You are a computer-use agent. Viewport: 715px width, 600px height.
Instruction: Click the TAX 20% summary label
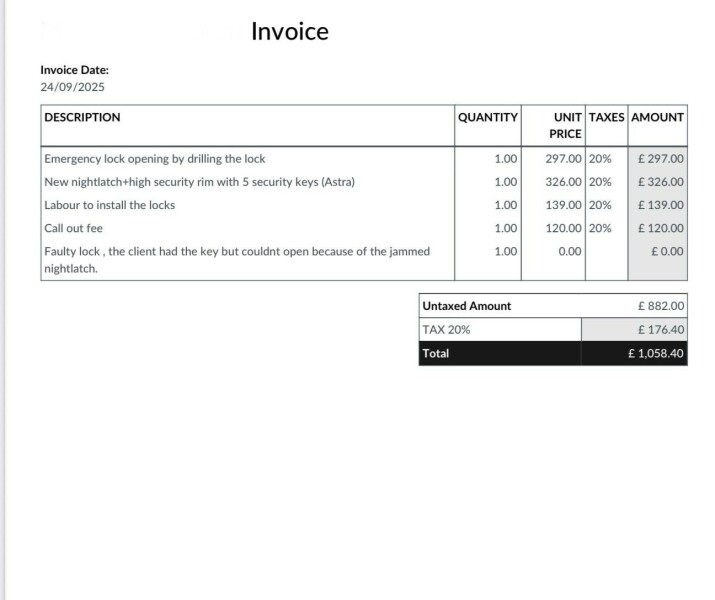447,329
